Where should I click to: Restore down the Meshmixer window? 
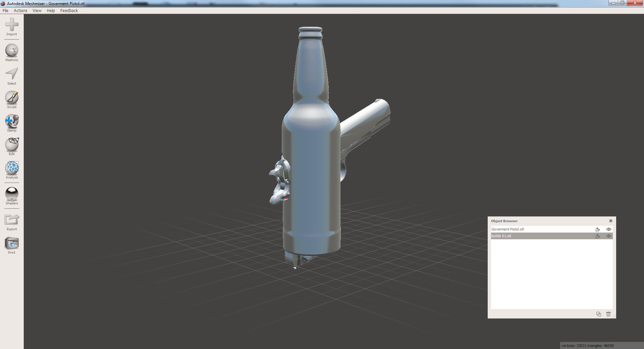(622, 3)
